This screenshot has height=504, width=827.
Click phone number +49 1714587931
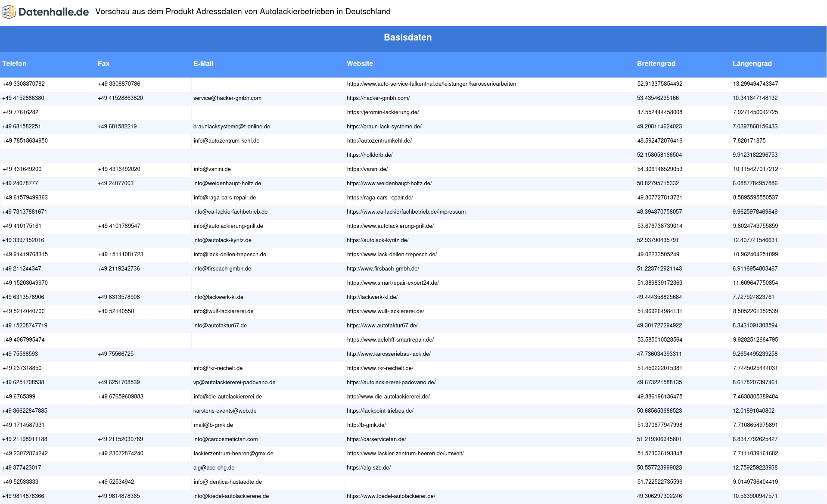coord(24,425)
